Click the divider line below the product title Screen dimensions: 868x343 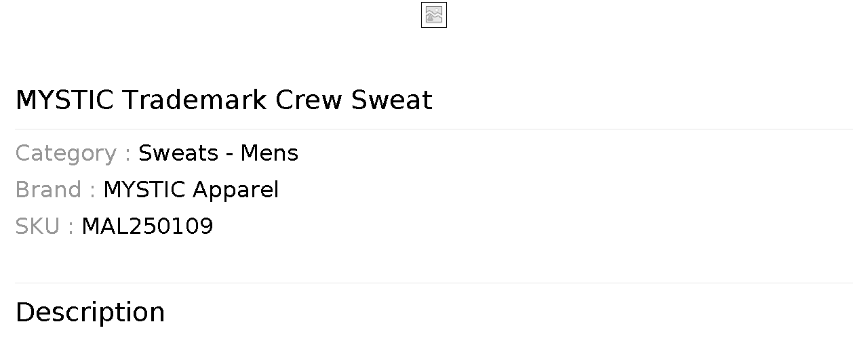pyautogui.click(x=434, y=129)
